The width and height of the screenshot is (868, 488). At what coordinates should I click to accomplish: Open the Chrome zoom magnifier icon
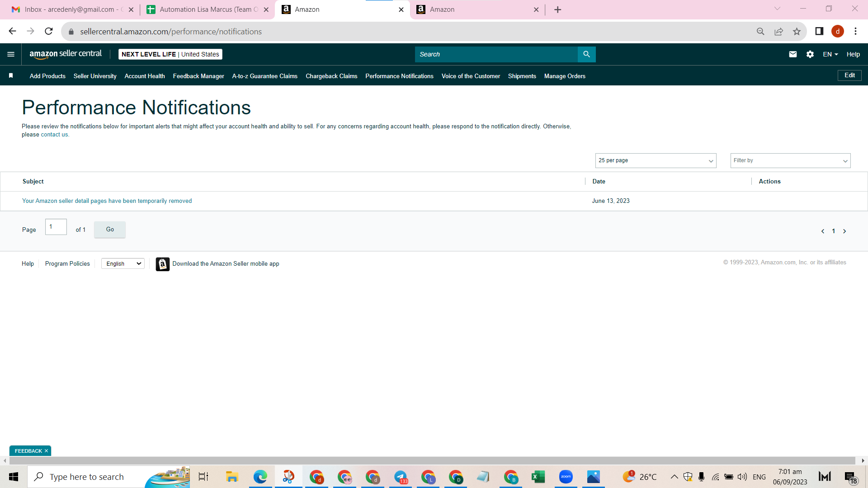pos(760,31)
